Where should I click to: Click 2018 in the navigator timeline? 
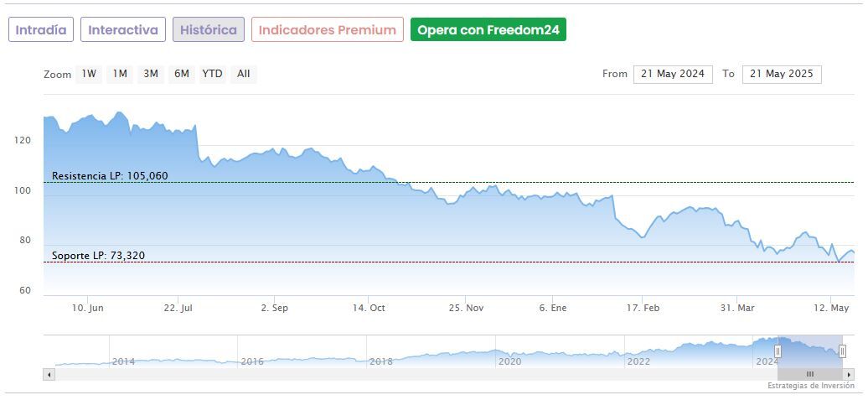[381, 361]
